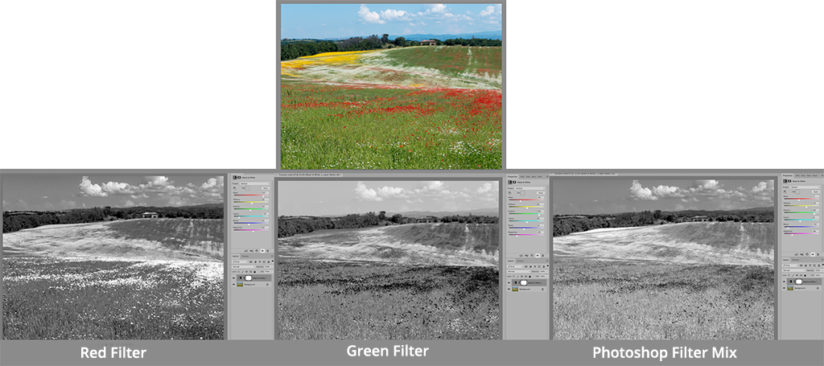Click Auto button in Filter Mix properties
Screen dimensions: 824x366
816,191
